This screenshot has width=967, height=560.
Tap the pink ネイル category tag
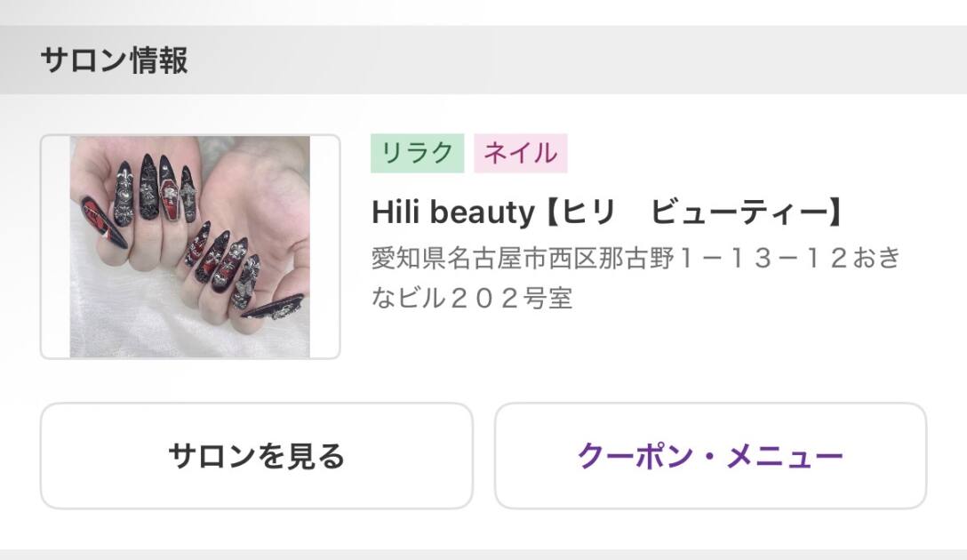click(x=520, y=153)
